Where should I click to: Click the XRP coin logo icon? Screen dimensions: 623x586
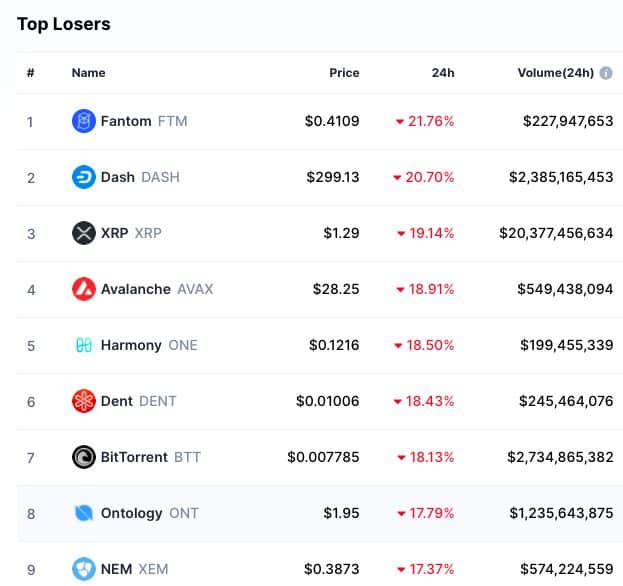point(84,233)
